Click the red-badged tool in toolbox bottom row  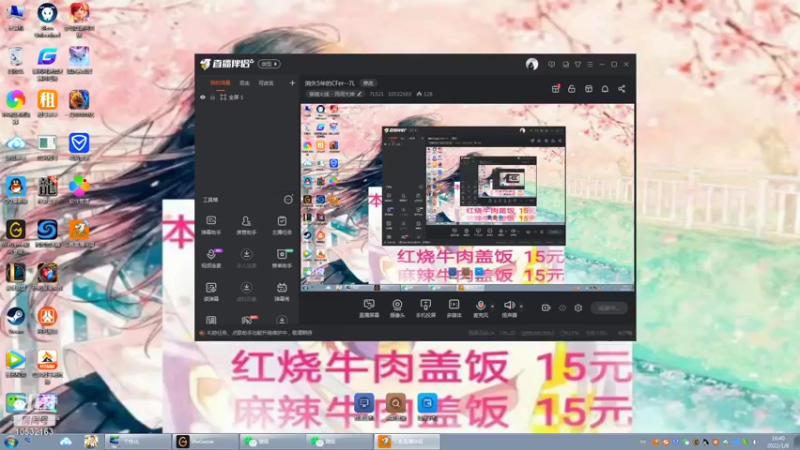pyautogui.click(x=247, y=320)
